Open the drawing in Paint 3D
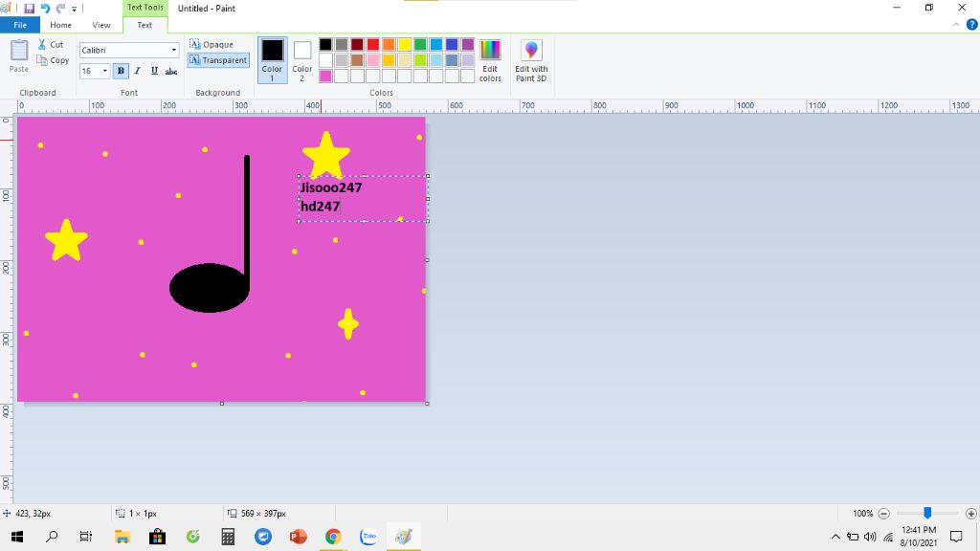 click(531, 60)
